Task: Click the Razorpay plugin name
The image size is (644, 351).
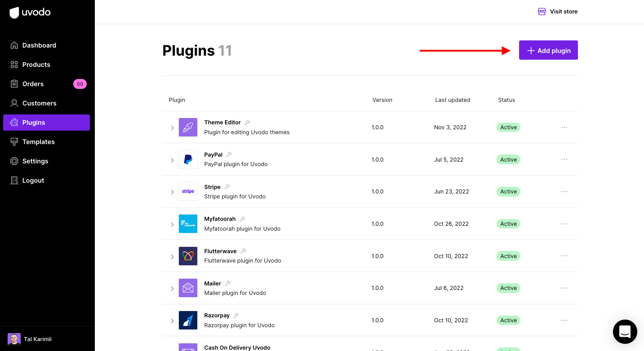Action: click(x=217, y=316)
